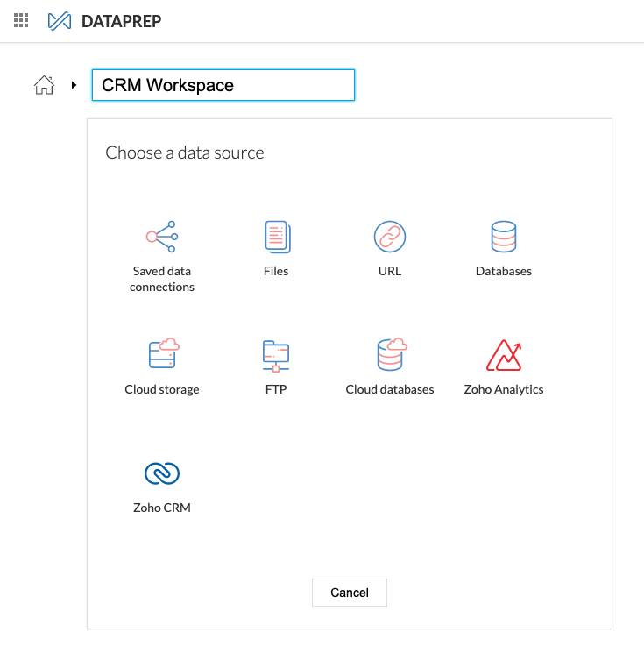Screen dimensions: 644x661
Task: Click the CRM Workspace name field
Action: [x=223, y=85]
